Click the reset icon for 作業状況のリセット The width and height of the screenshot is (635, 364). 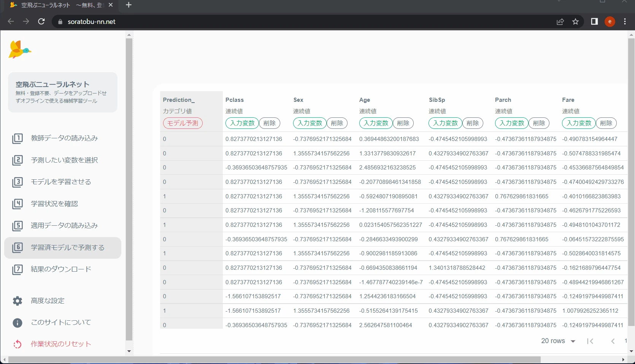tap(17, 344)
